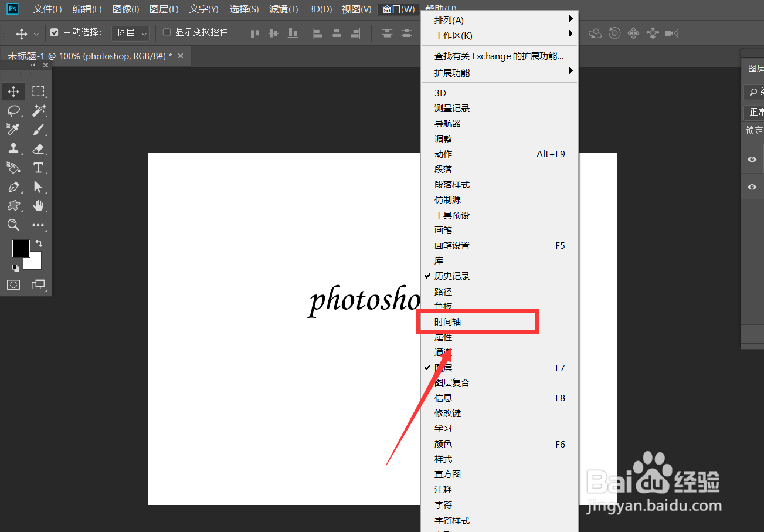The height and width of the screenshot is (532, 764).
Task: Change the screen mode icon
Action: [x=38, y=285]
